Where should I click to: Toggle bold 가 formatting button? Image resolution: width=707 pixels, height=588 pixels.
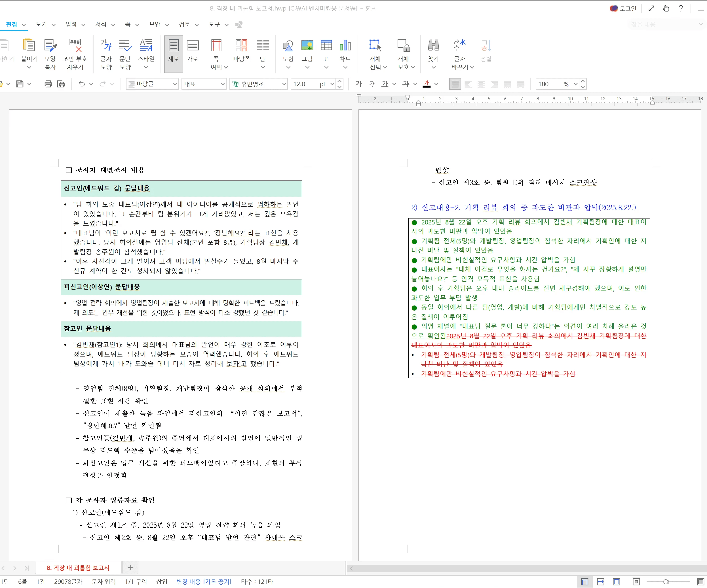pyautogui.click(x=358, y=84)
